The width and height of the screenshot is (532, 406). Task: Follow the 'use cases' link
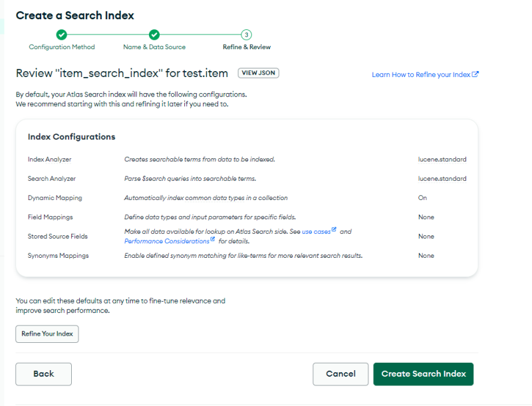pos(317,231)
